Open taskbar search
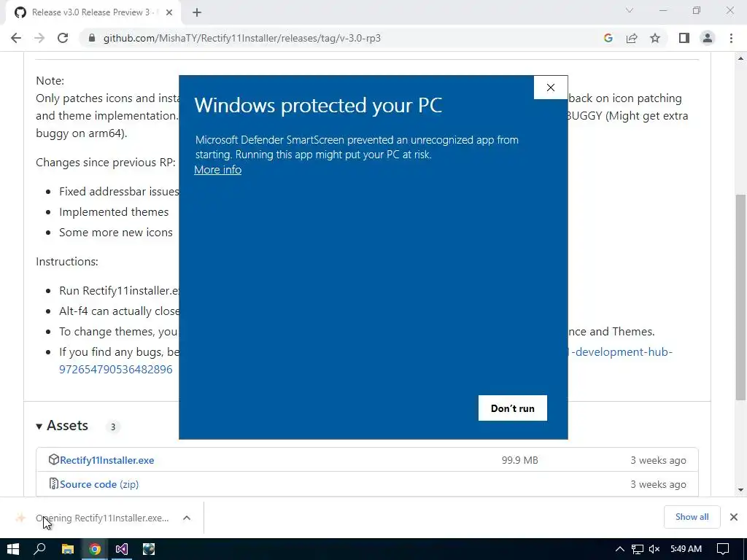This screenshot has width=747, height=560. pyautogui.click(x=40, y=549)
